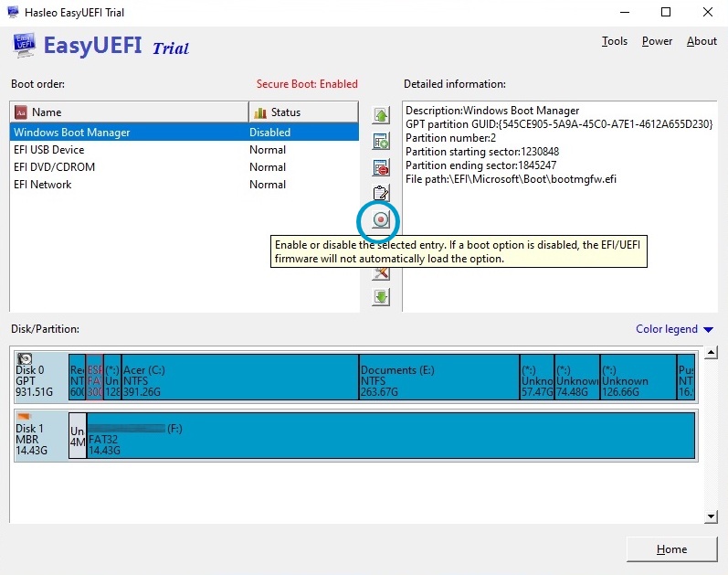Click the create new boot entry icon
This screenshot has width=728, height=575.
pos(381,142)
